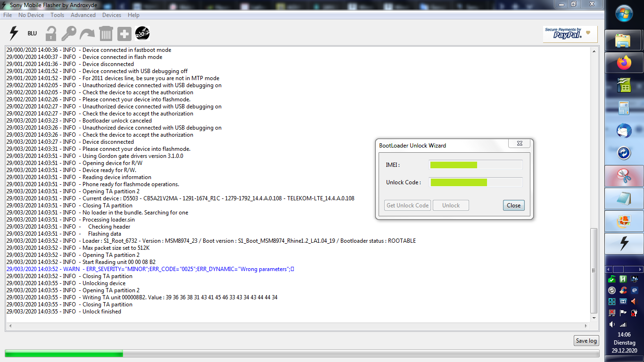Open Windows Explorer from the taskbar
The image size is (644, 362).
coord(624,40)
